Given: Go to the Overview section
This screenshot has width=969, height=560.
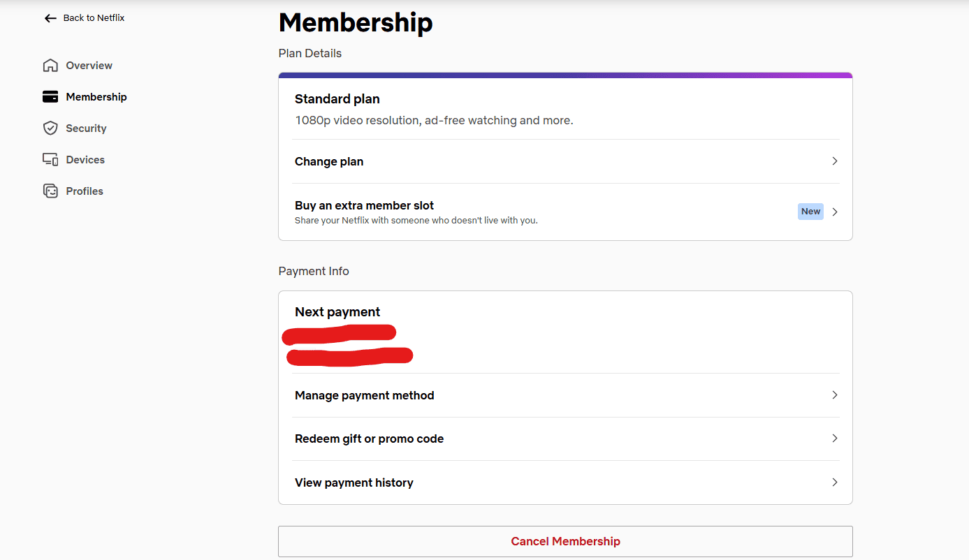Looking at the screenshot, I should click(x=78, y=66).
